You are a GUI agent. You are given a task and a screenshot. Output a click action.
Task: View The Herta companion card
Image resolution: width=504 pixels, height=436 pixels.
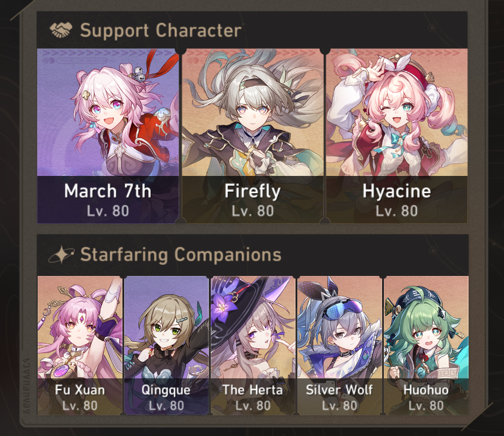[x=253, y=345]
